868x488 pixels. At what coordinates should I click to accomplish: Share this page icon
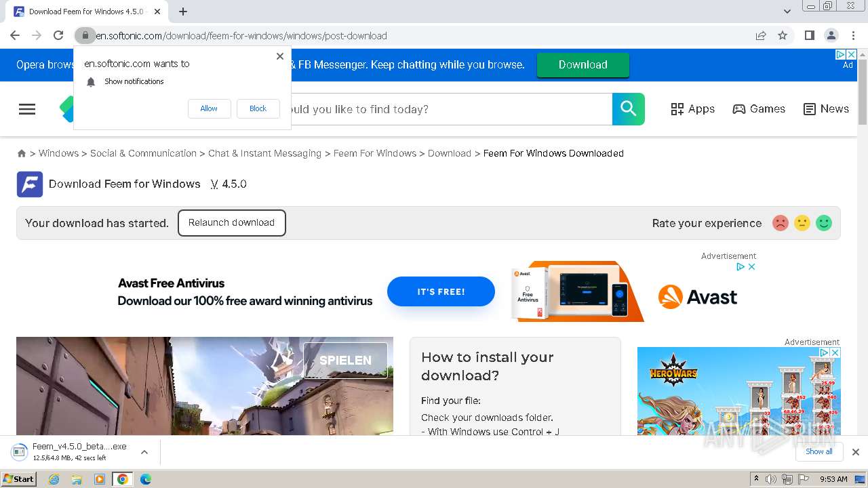pos(761,35)
